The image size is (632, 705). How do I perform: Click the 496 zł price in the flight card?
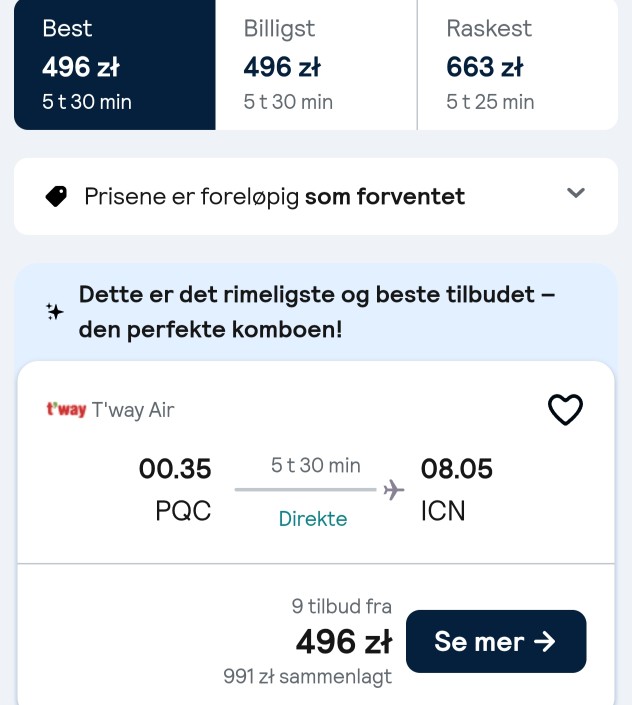click(344, 642)
